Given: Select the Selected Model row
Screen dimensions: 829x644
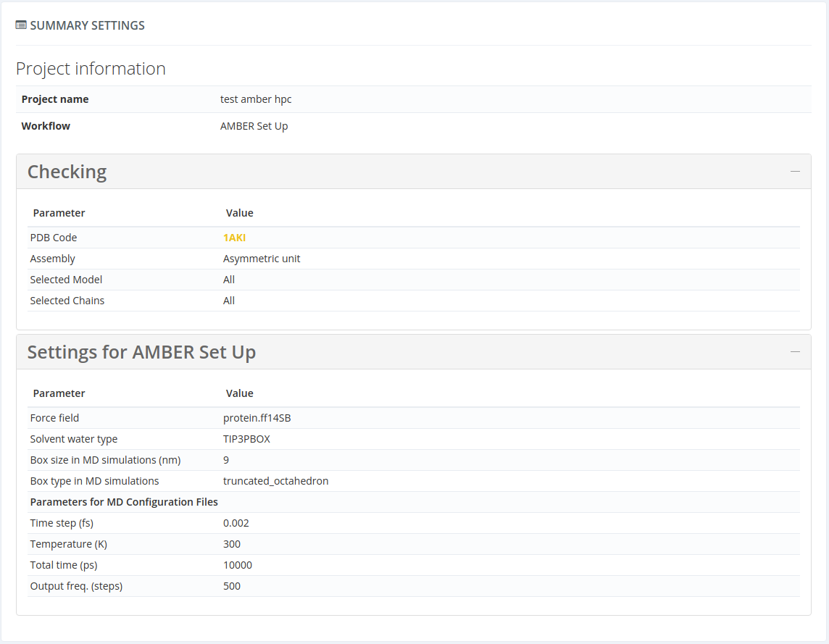Looking at the screenshot, I should pyautogui.click(x=66, y=279).
